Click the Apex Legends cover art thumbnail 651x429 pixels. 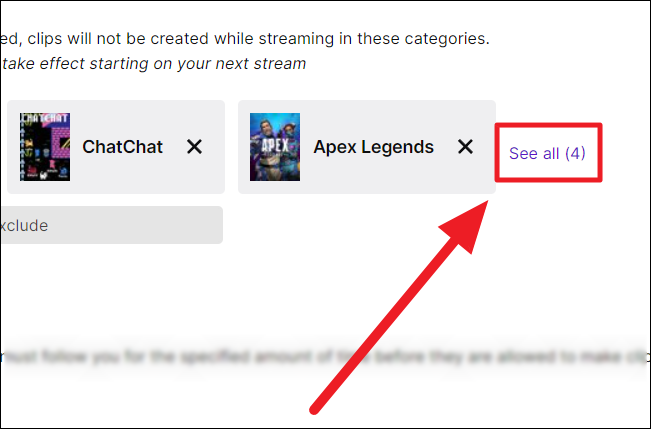[275, 147]
